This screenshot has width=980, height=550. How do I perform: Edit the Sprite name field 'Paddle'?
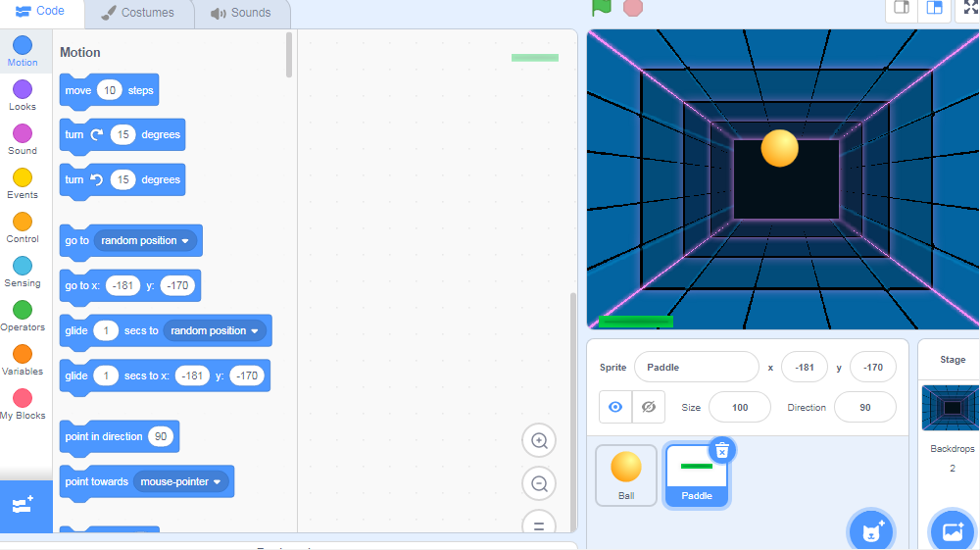[696, 368]
